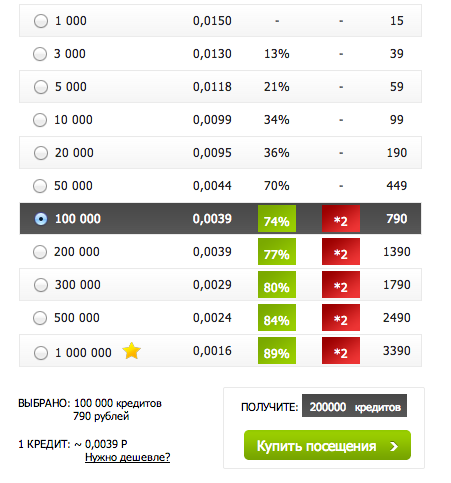Click the green 89% discount badge
The image size is (451, 483).
click(277, 351)
